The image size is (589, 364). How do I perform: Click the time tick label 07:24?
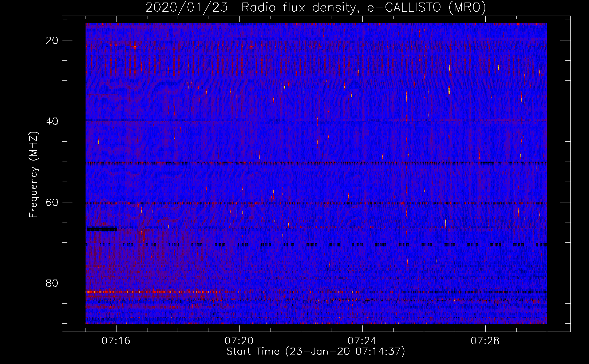[x=362, y=341]
